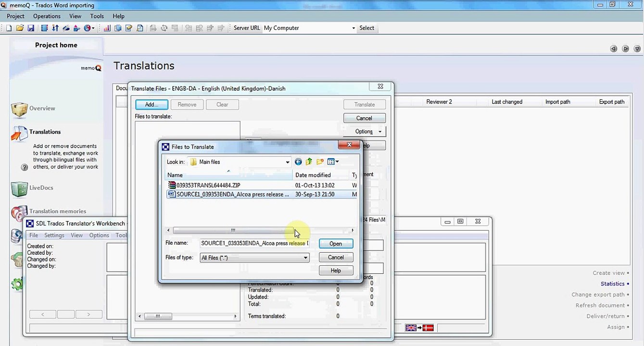Click the grey back button in Workbench window

(x=42, y=314)
